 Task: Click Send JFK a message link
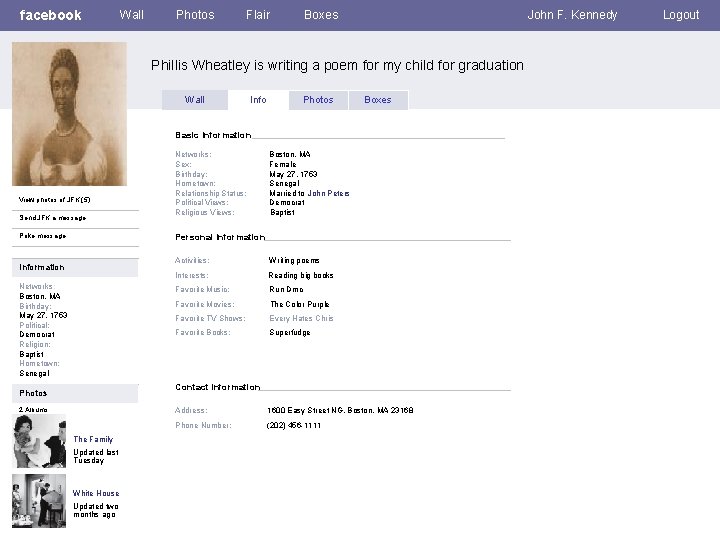(x=53, y=218)
